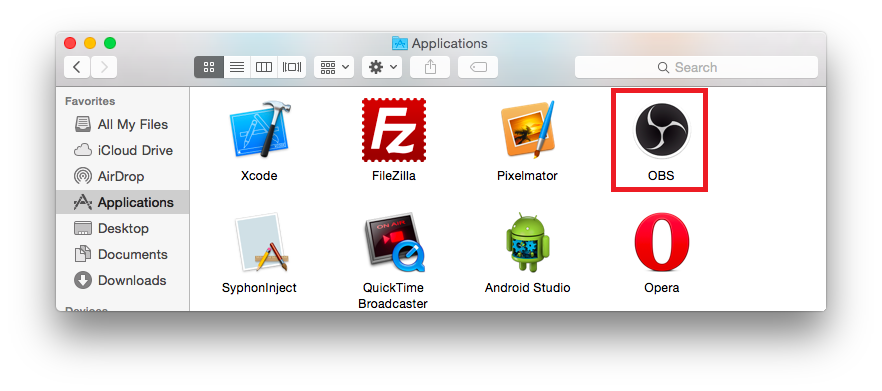
Task: Click the FileZilla name label
Action: coord(394,176)
